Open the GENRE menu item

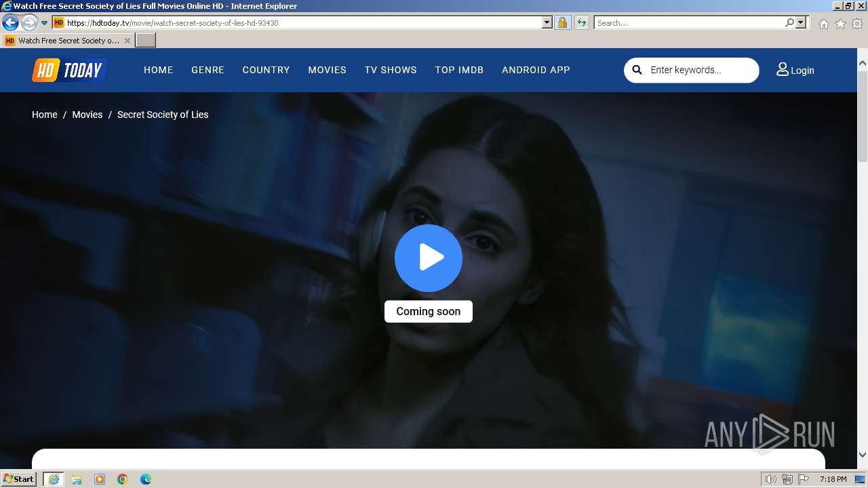pyautogui.click(x=208, y=70)
